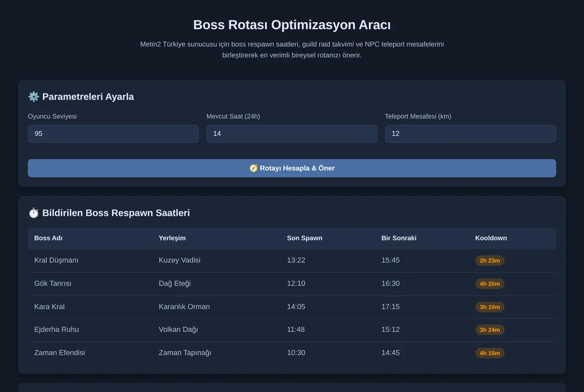Select the Zaman Efendisi boss name
The height and width of the screenshot is (392, 584).
click(x=59, y=353)
